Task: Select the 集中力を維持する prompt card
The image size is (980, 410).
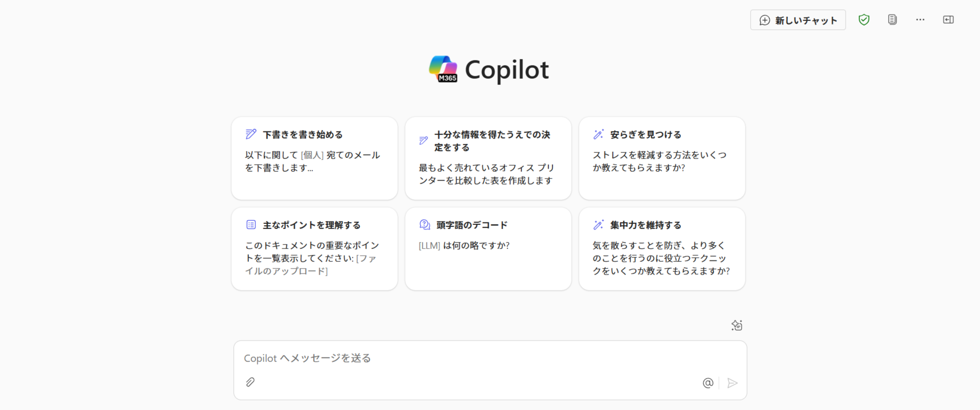Action: tap(662, 248)
